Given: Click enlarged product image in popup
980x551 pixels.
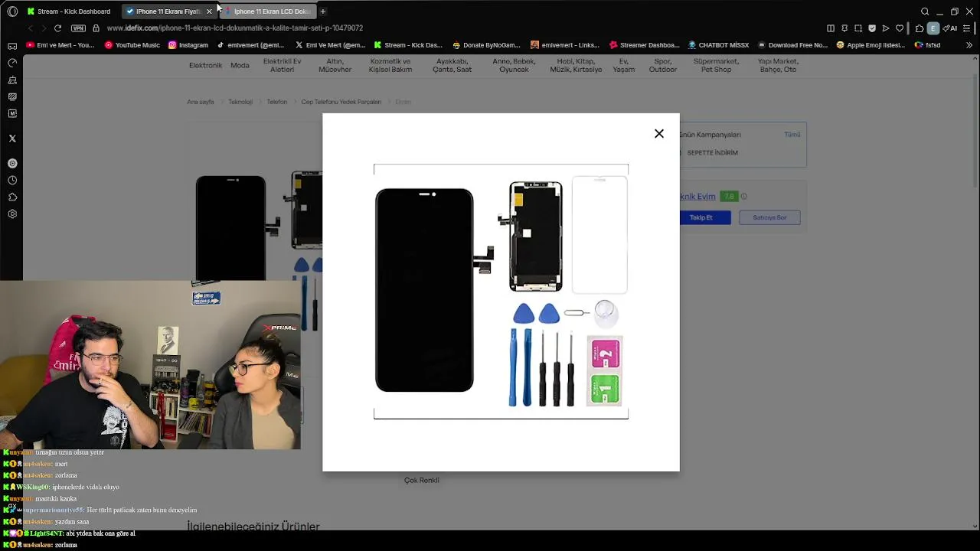Looking at the screenshot, I should tap(501, 292).
